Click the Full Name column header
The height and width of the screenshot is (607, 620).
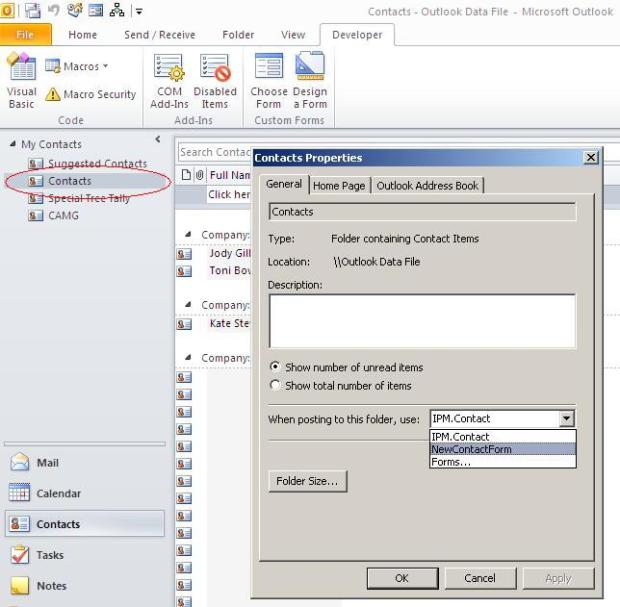tap(230, 175)
